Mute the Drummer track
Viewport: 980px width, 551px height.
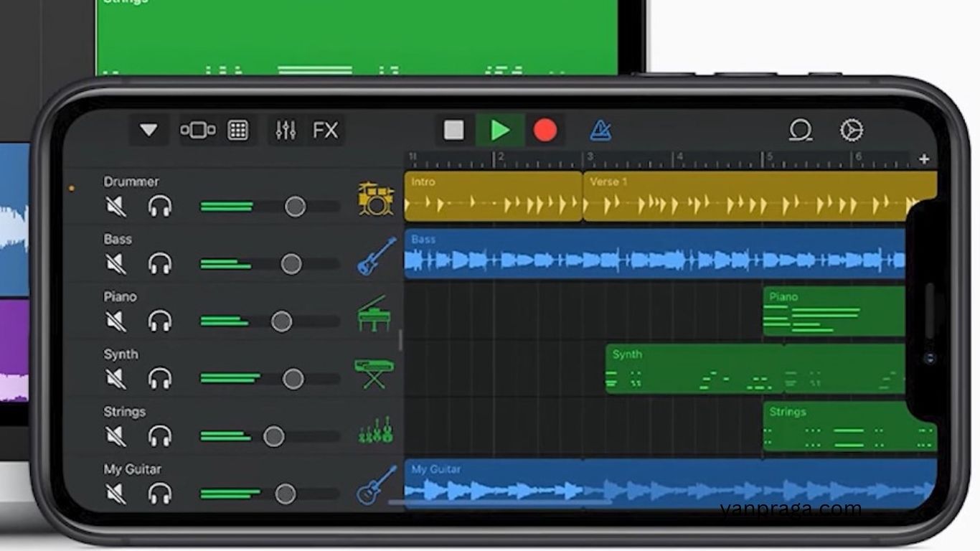click(x=116, y=207)
